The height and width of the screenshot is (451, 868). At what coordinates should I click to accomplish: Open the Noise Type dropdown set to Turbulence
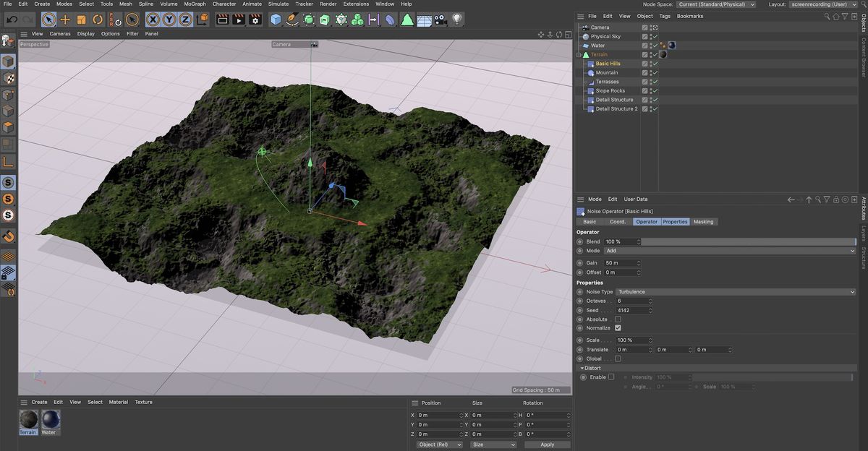[734, 291]
